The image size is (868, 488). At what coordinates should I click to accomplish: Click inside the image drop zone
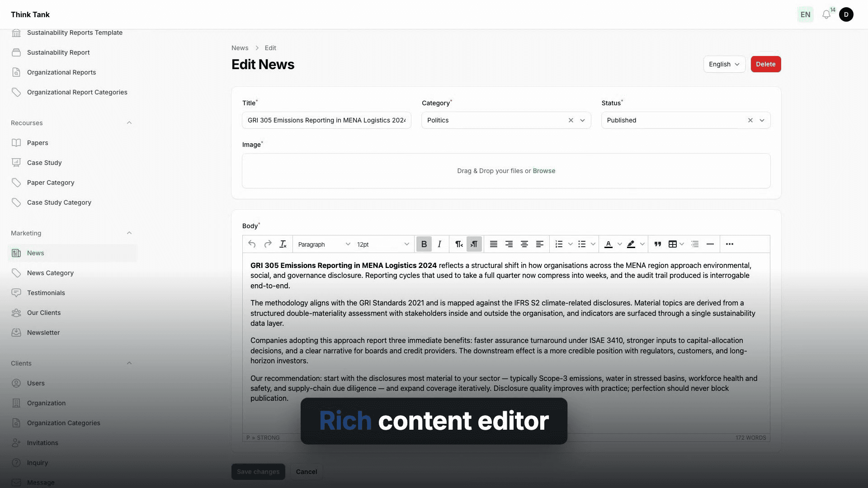tap(506, 171)
